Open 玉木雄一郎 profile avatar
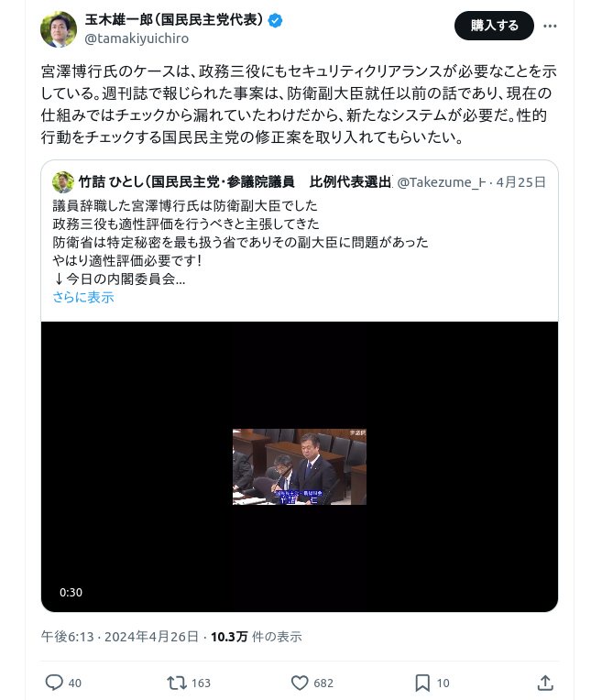Screen dimensions: 591x700 pos(59,29)
